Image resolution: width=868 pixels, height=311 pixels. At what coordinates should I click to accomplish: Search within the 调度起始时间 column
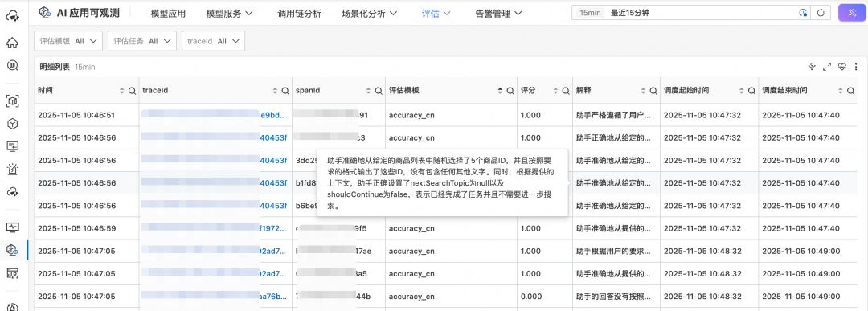(x=751, y=90)
